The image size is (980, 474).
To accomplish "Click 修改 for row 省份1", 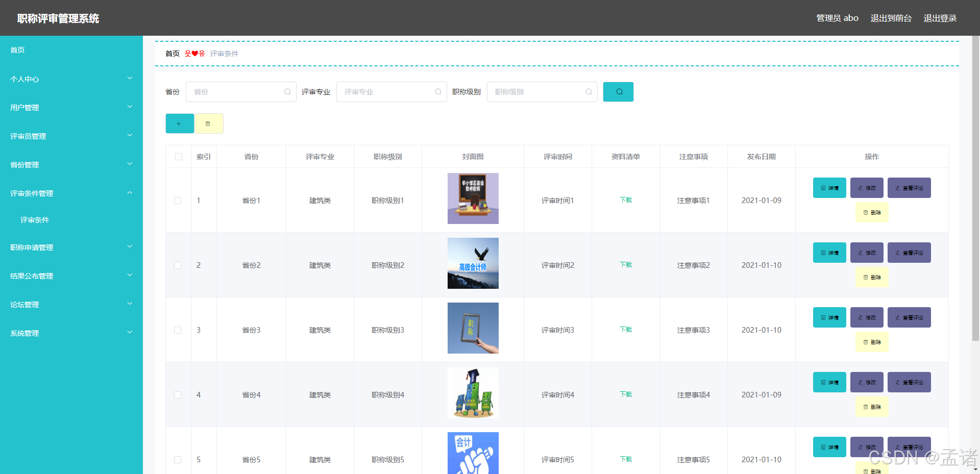I will pos(867,188).
